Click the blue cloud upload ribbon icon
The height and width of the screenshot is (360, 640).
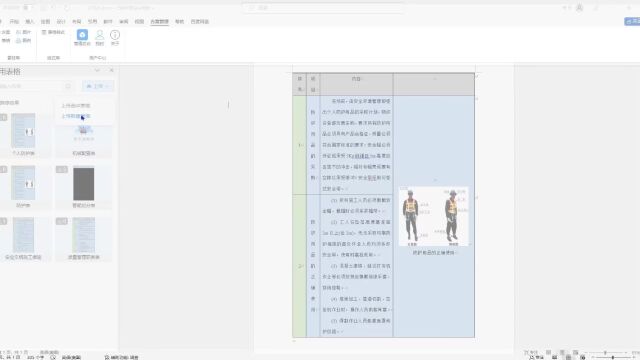coord(82,35)
